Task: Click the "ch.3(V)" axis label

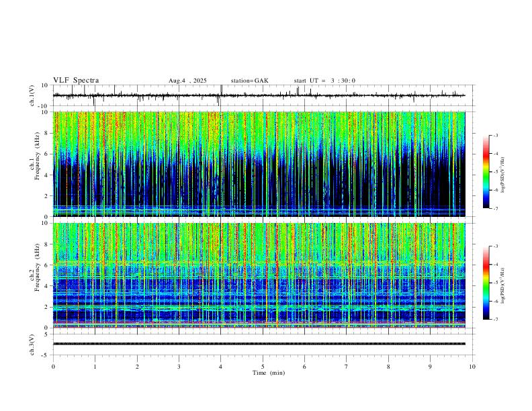Action: tap(32, 345)
